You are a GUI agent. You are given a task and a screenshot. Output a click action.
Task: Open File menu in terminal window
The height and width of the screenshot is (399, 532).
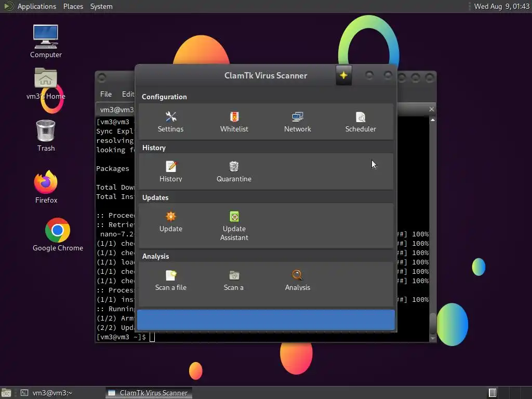click(106, 94)
